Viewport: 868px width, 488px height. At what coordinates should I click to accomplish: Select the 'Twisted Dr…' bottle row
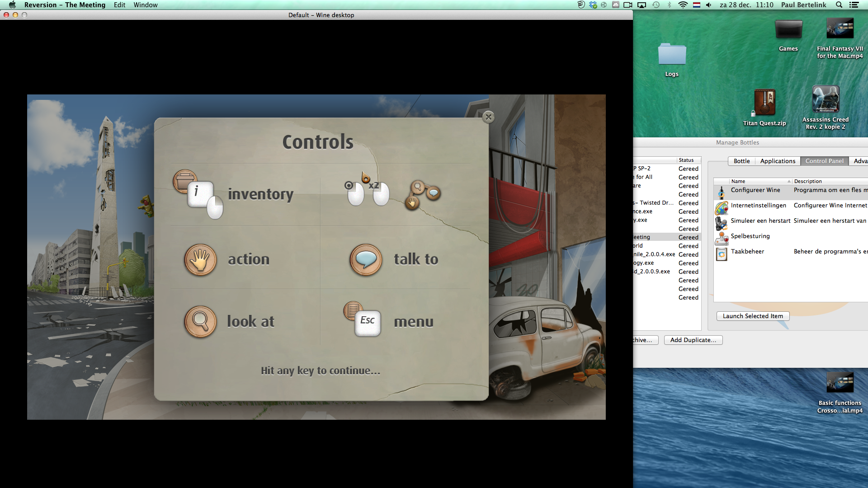[667, 203]
